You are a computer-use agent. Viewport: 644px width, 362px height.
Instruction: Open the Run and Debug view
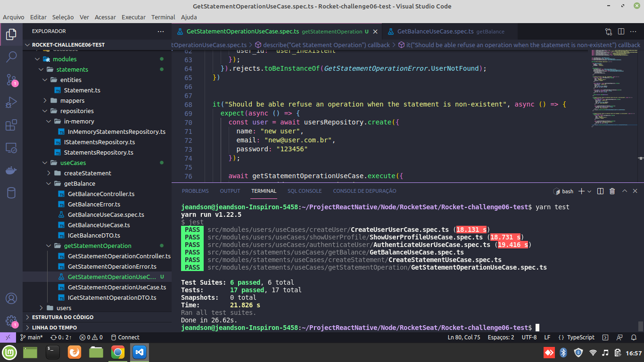[11, 102]
